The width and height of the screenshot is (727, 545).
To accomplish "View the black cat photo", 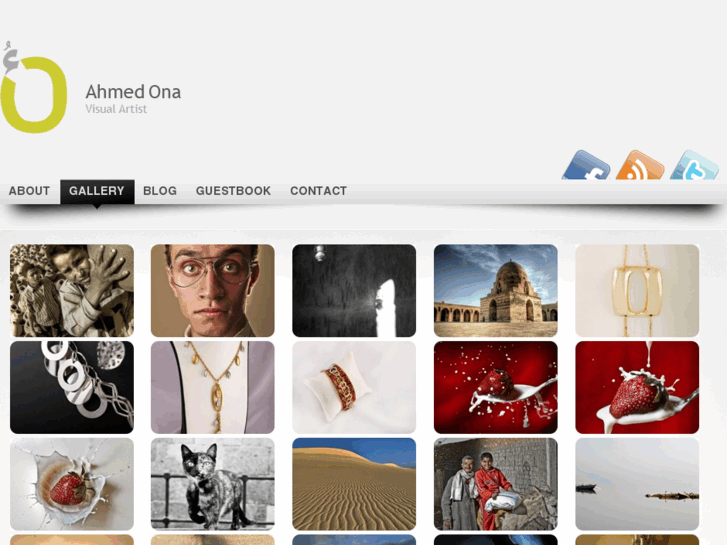I will [x=213, y=484].
